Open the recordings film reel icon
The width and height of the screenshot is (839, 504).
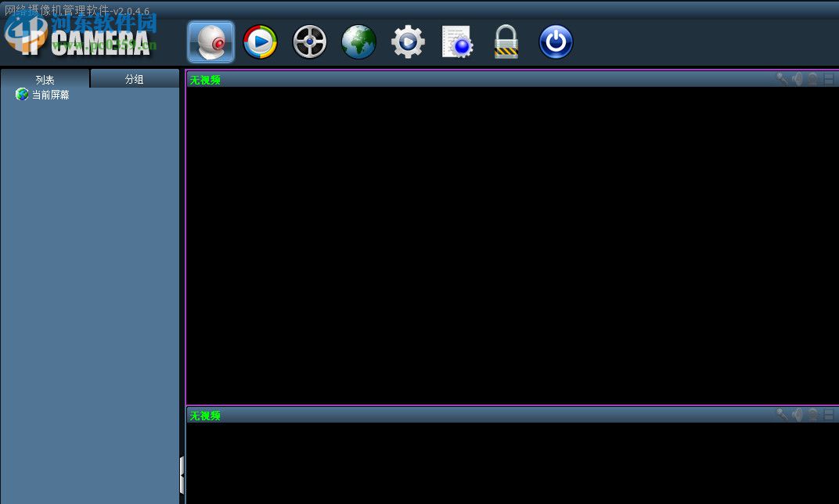[x=308, y=41]
